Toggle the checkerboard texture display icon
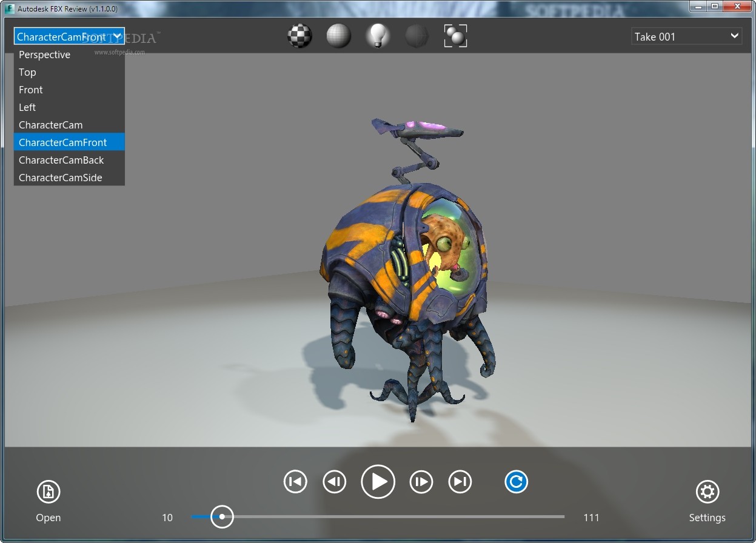The image size is (756, 543). (299, 36)
